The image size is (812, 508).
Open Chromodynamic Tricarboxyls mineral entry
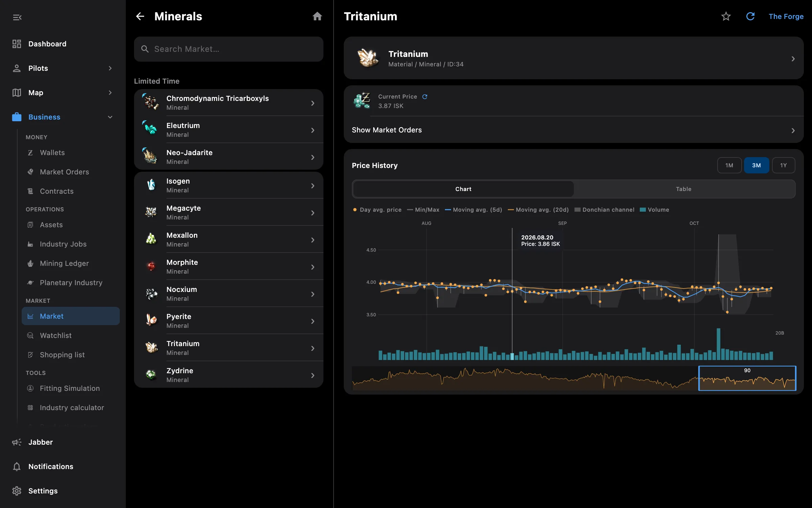(x=229, y=103)
